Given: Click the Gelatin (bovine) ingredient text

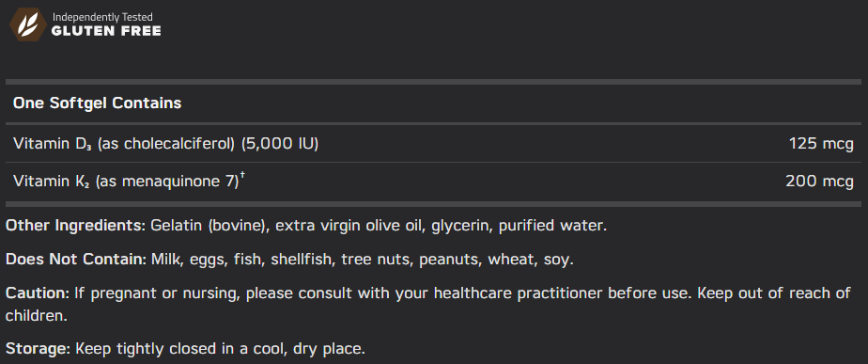Looking at the screenshot, I should coord(209,227).
